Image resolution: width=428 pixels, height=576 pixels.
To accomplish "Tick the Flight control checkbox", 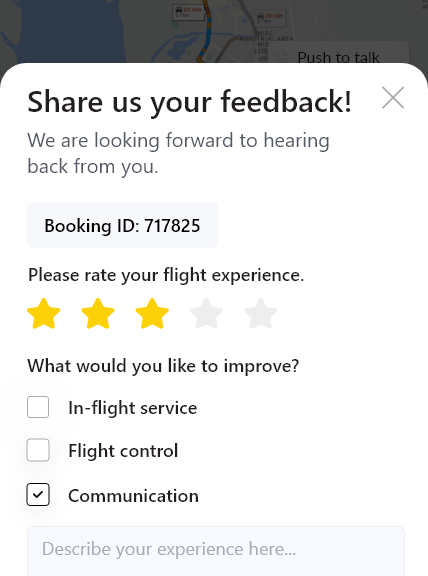I will [38, 450].
